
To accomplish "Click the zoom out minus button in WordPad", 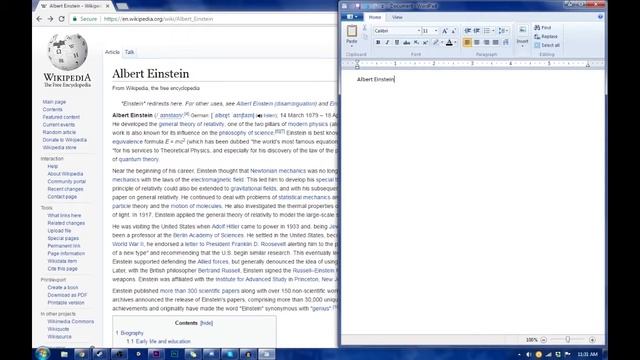I will (543, 340).
